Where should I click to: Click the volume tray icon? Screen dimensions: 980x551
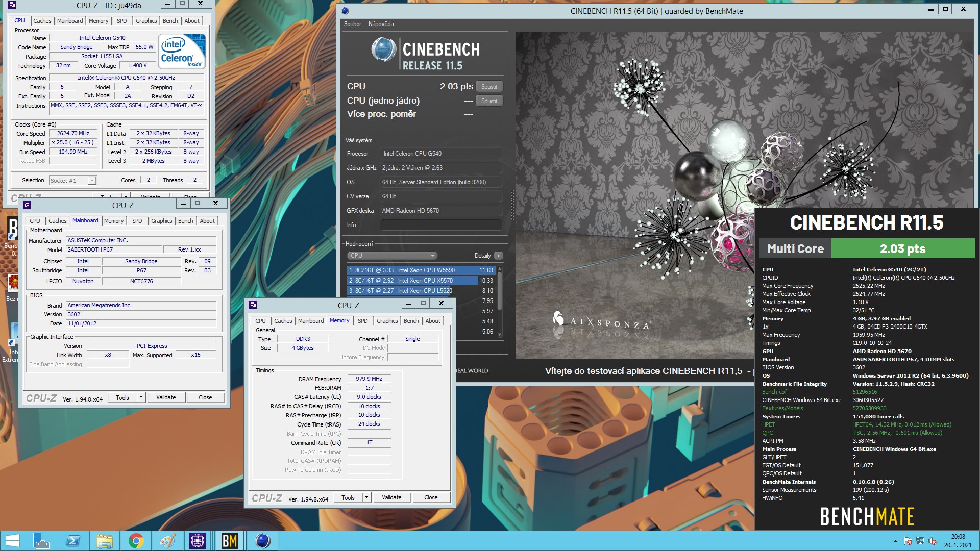[933, 541]
